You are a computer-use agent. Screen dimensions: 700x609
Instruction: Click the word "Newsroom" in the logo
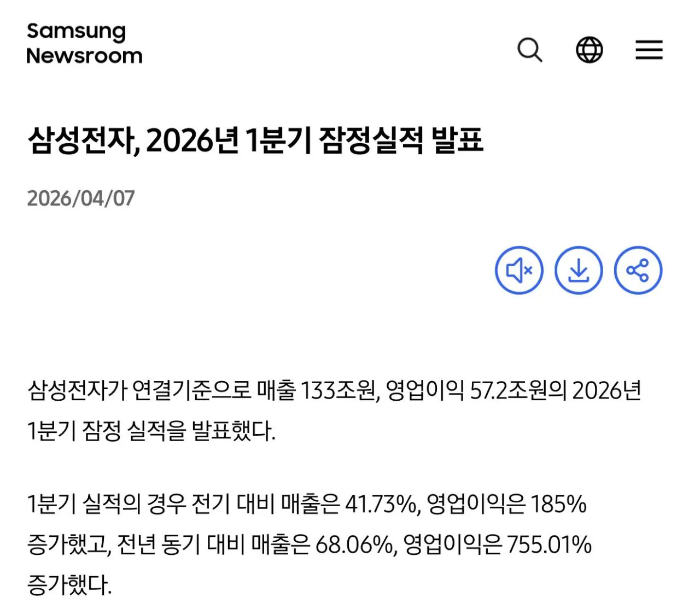click(x=84, y=56)
